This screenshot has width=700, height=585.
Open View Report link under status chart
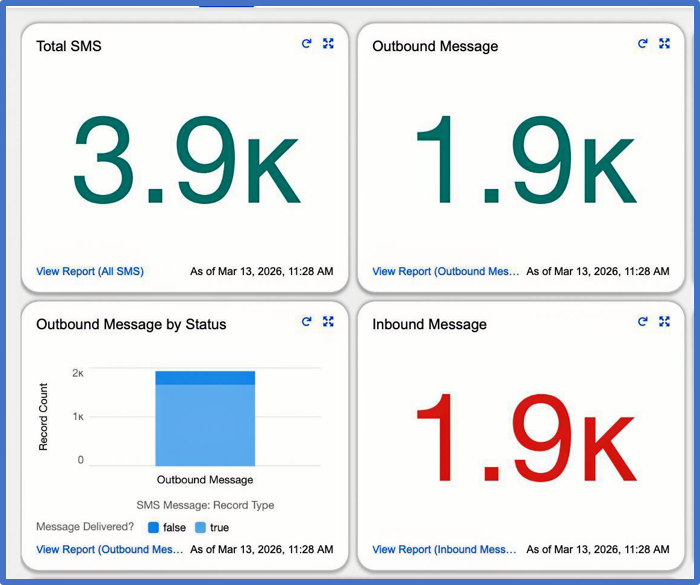coord(109,549)
